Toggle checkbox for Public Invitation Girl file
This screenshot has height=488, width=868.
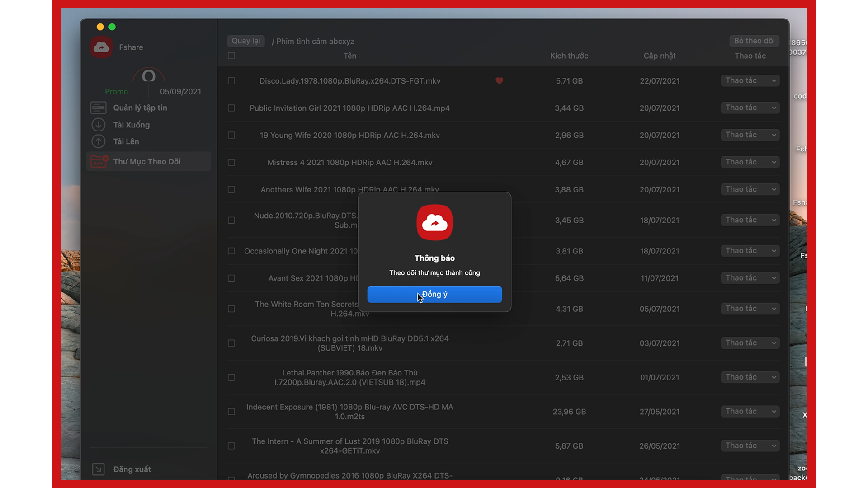(x=232, y=108)
